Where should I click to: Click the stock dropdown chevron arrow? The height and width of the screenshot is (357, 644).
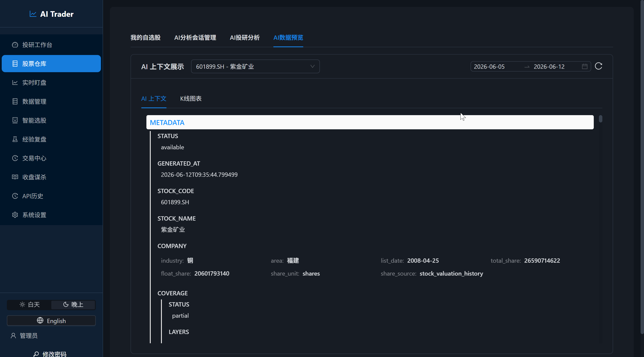[312, 66]
